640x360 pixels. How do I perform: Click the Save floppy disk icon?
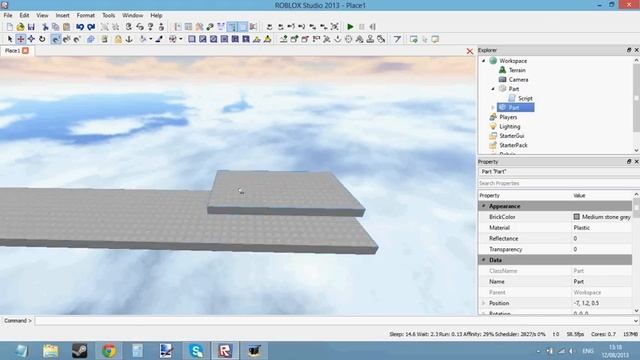point(31,27)
